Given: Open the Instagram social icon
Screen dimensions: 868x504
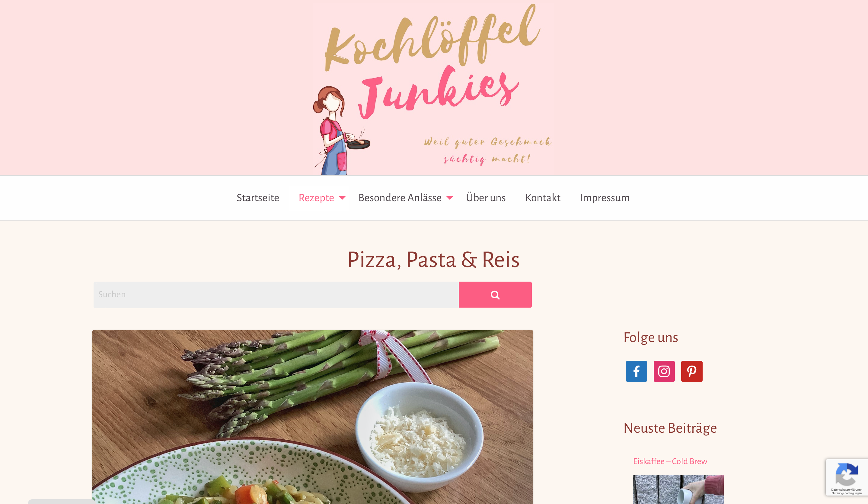Looking at the screenshot, I should click(x=664, y=371).
